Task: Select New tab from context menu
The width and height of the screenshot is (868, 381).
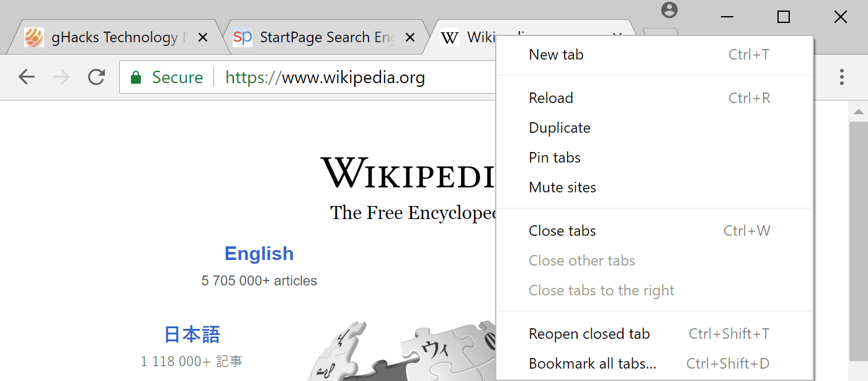Action: pos(556,55)
